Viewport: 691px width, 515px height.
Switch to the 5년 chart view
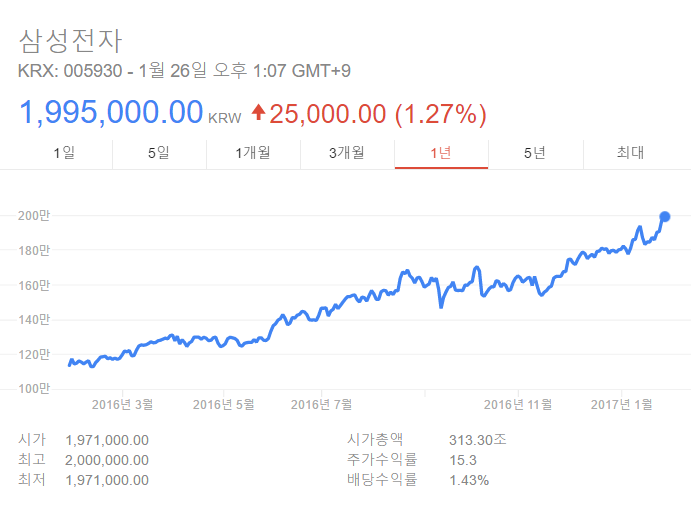click(x=535, y=153)
